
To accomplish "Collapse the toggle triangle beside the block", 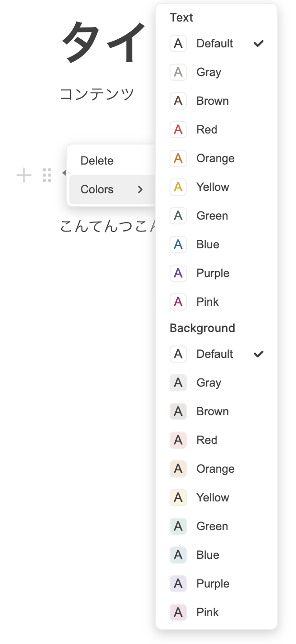I will [x=64, y=173].
